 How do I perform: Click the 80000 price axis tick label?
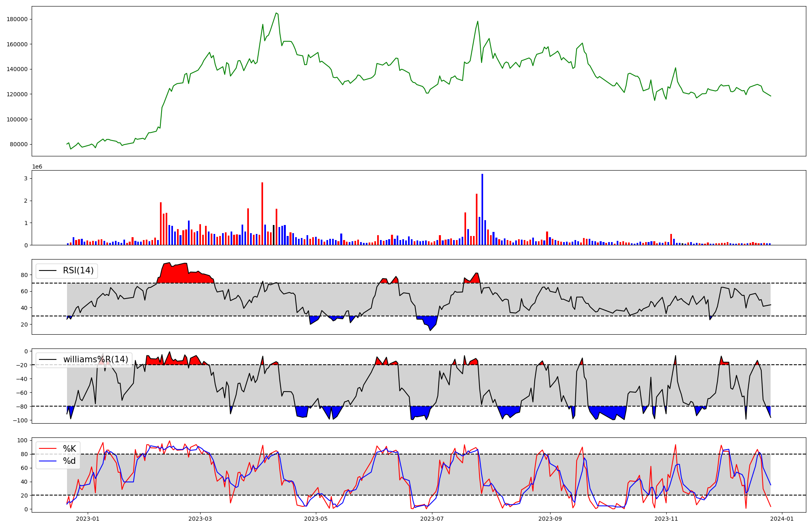coord(19,144)
